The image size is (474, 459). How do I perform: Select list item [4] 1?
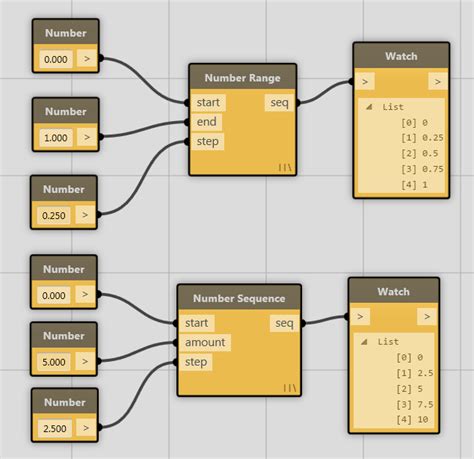point(414,185)
